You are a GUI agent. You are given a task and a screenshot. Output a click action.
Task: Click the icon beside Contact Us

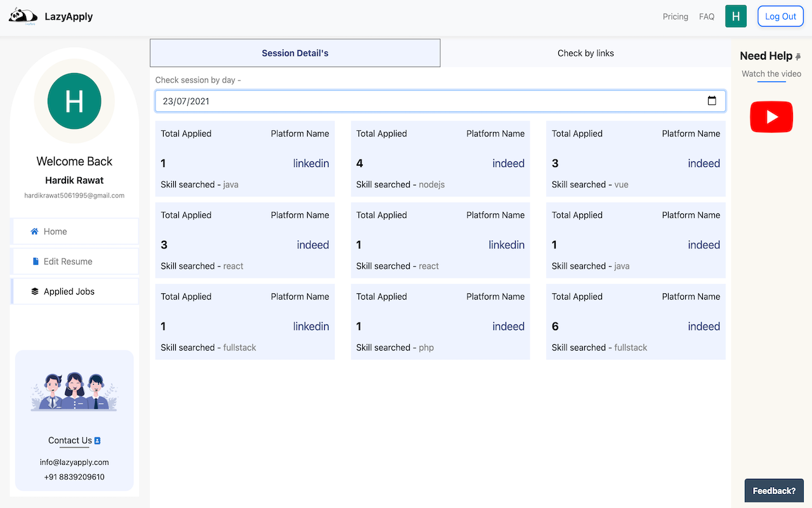pos(98,440)
